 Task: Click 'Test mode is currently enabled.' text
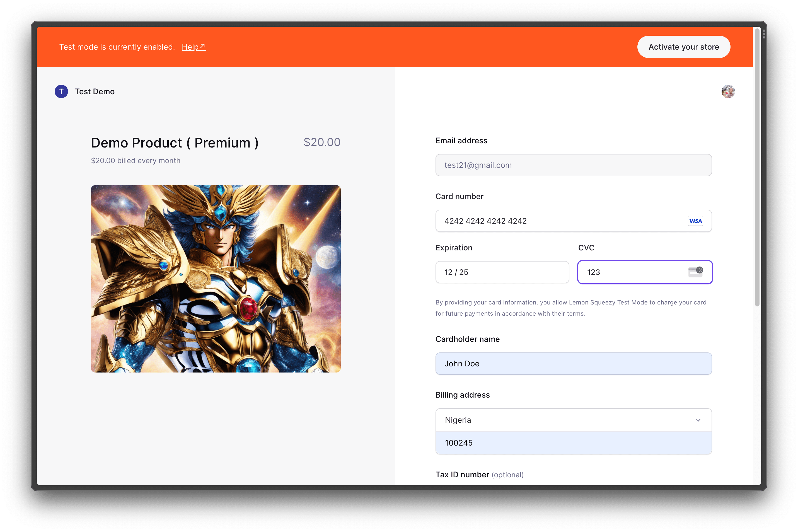coord(117,47)
